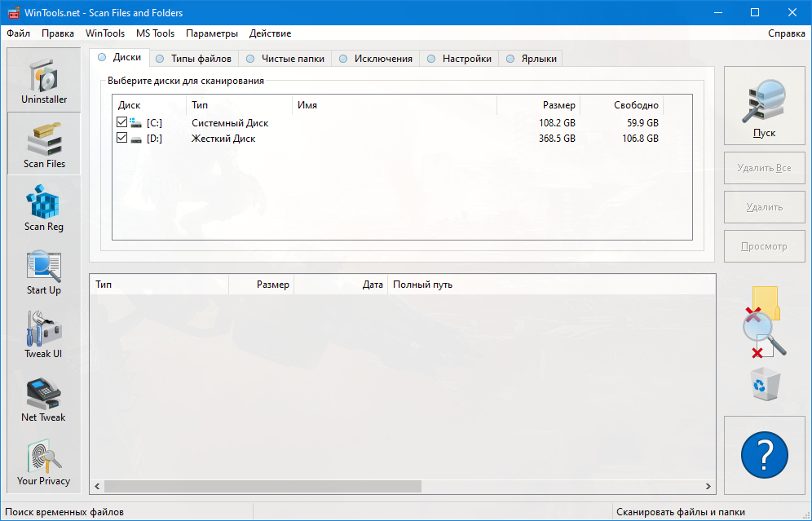Open the Tweak UI tool
This screenshot has height=521, width=812.
pos(44,335)
